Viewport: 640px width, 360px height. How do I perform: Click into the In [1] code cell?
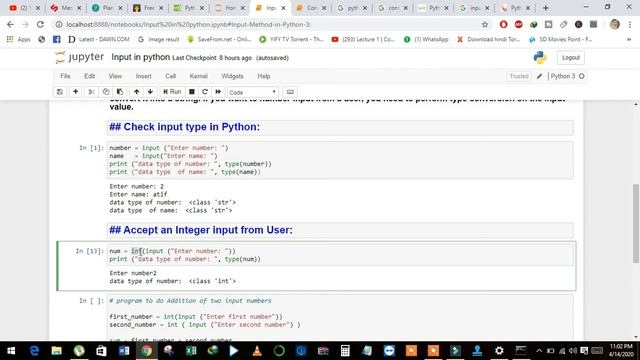pyautogui.click(x=340, y=160)
